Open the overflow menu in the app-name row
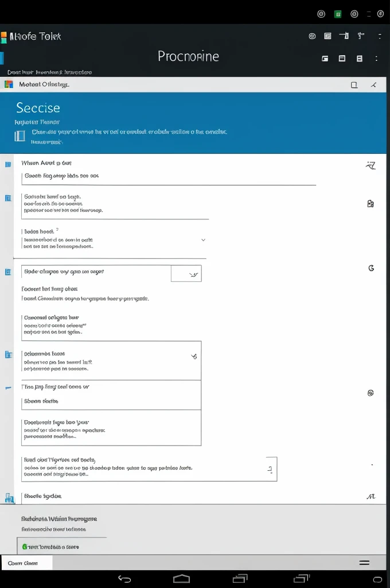 pyautogui.click(x=380, y=36)
